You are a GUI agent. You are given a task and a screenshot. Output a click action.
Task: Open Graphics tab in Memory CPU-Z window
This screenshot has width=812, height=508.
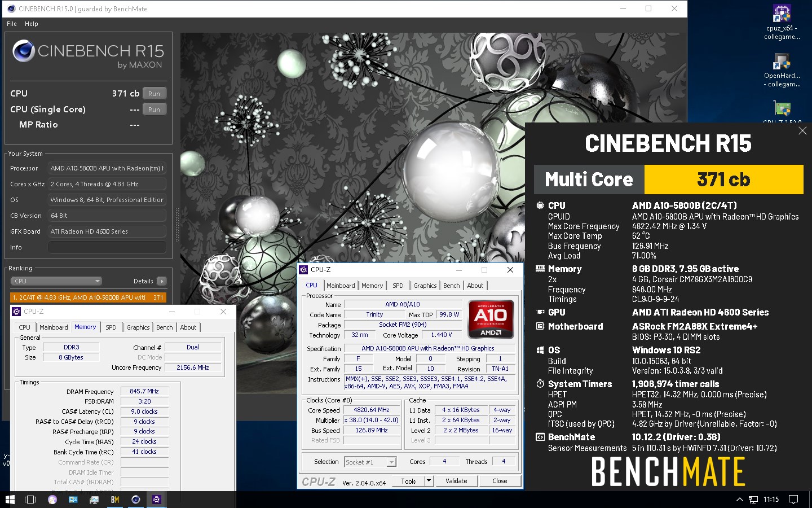point(138,327)
